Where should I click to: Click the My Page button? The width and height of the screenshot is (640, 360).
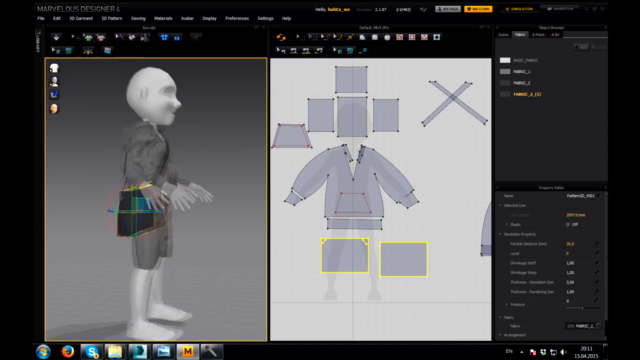coord(448,9)
